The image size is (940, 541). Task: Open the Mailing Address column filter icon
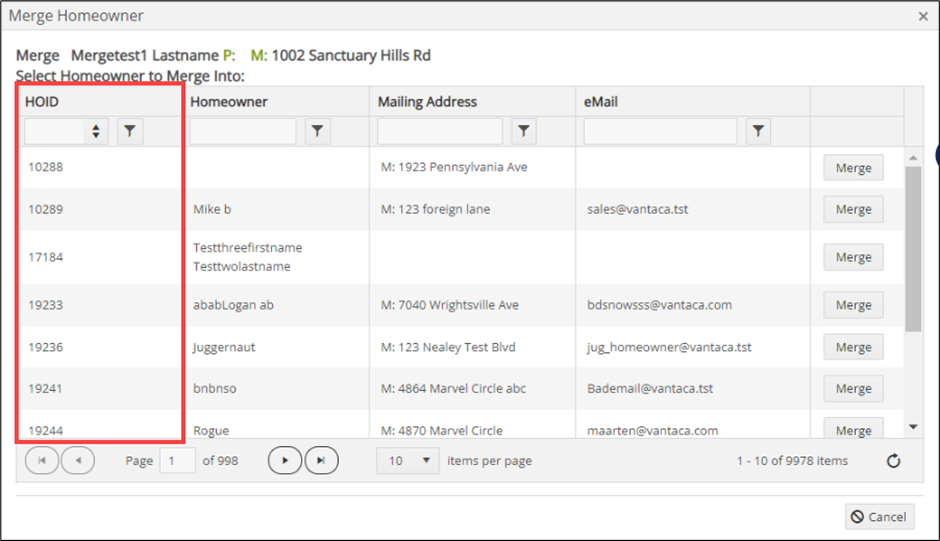click(x=523, y=131)
